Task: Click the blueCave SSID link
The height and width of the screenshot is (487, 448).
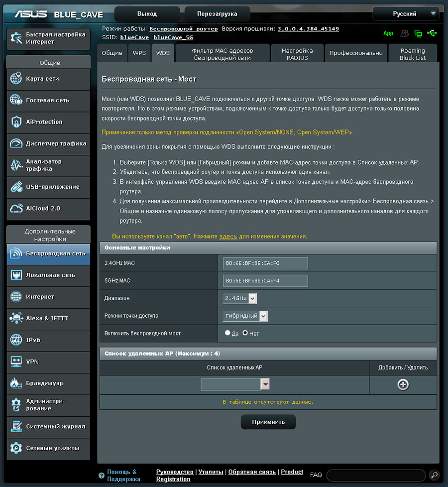Action: click(134, 37)
